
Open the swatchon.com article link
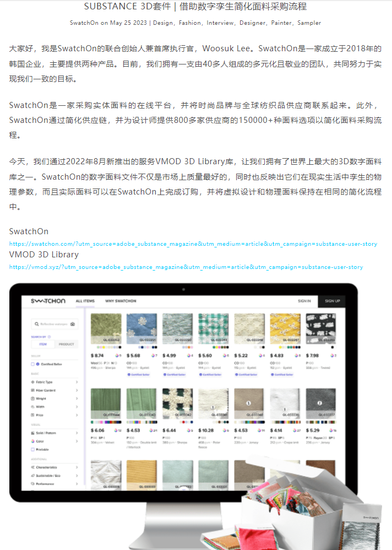click(x=193, y=244)
